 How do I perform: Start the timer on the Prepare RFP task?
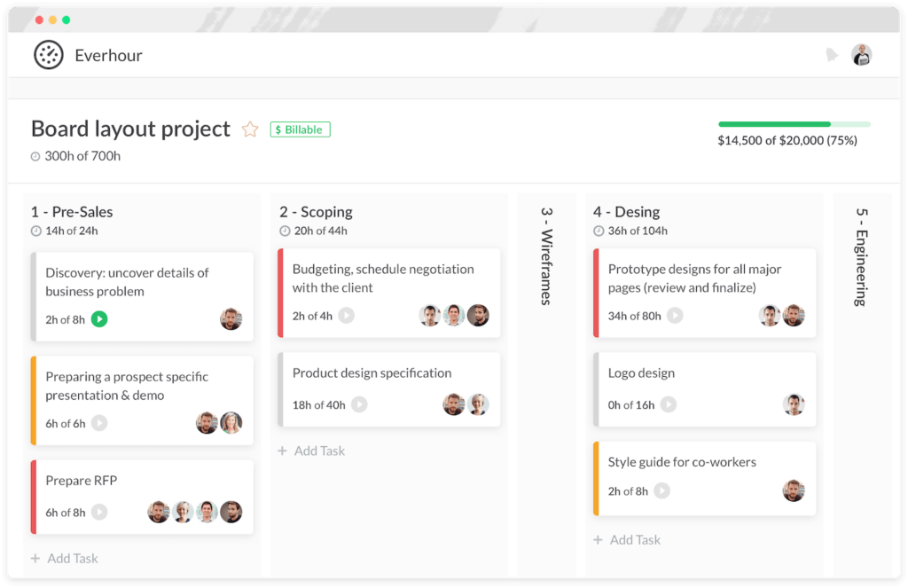[98, 510]
